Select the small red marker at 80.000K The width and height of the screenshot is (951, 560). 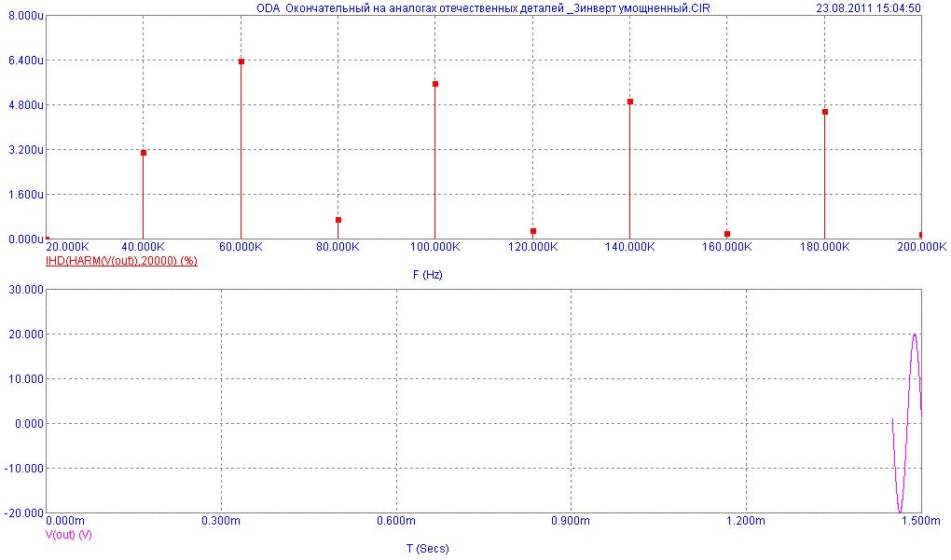(x=338, y=220)
